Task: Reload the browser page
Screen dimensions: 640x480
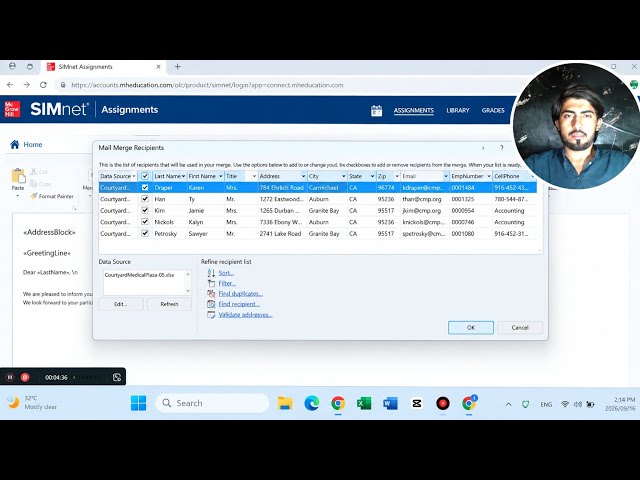Action: click(43, 85)
